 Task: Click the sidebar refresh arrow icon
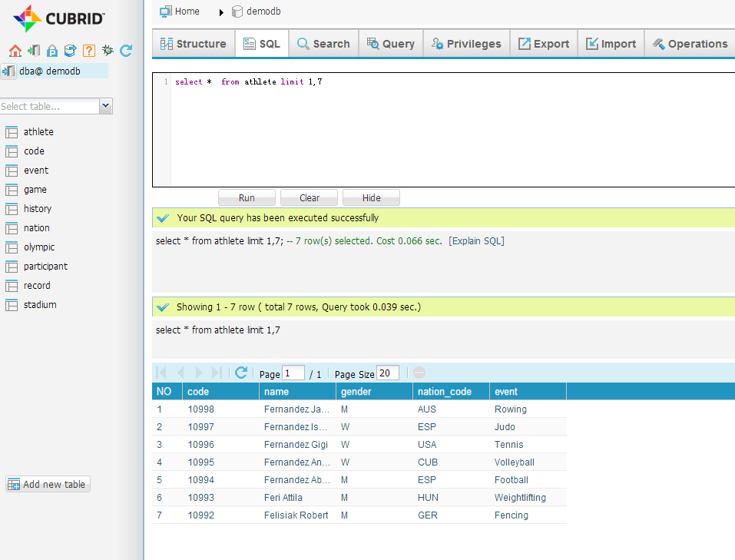(x=126, y=51)
